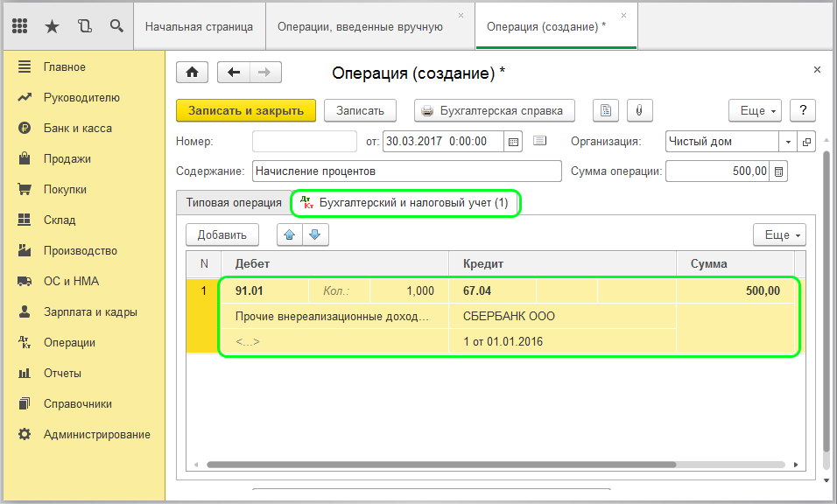Open ОС и НМА section
837x504 pixels.
[x=71, y=281]
